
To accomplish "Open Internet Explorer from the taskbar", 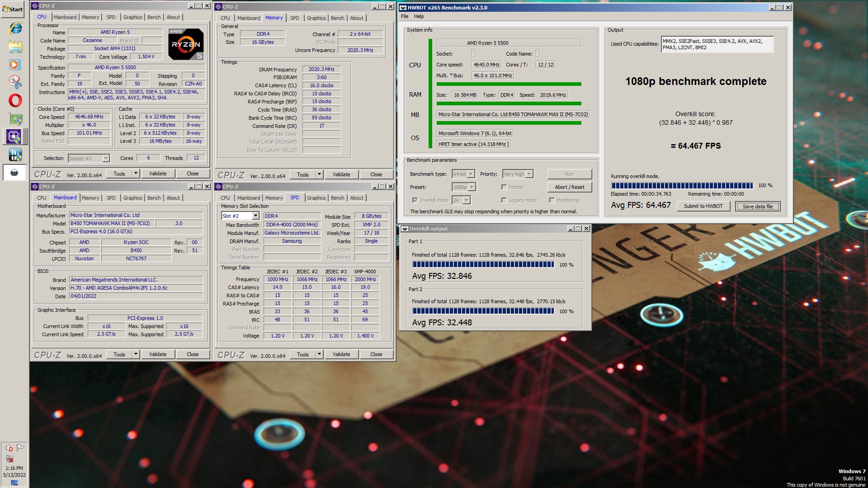I will tap(15, 28).
